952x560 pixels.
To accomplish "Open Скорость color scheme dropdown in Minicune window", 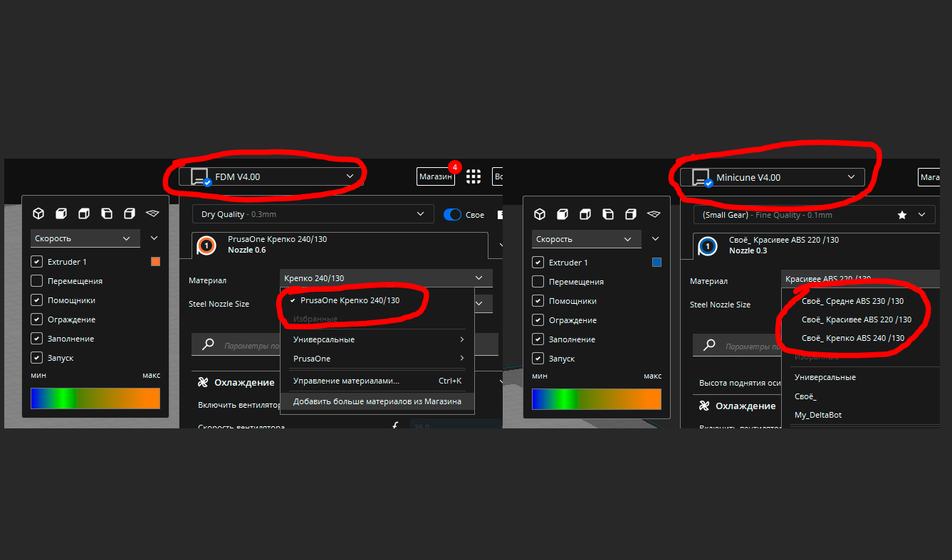I will 585,239.
